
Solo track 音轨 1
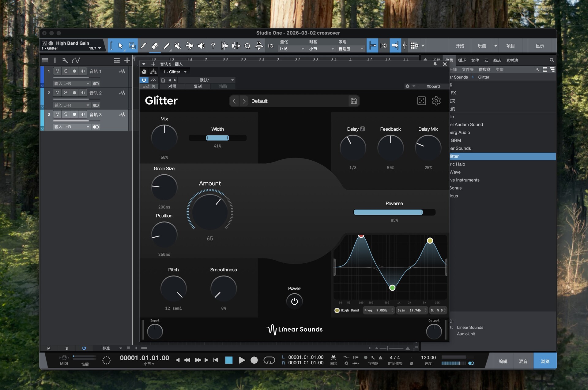tap(66, 71)
